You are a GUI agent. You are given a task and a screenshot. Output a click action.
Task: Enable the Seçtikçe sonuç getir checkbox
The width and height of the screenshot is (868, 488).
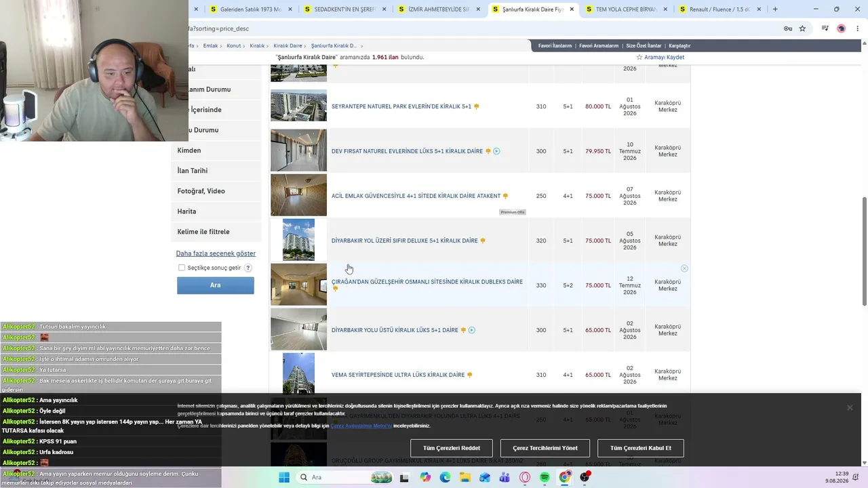pos(182,268)
